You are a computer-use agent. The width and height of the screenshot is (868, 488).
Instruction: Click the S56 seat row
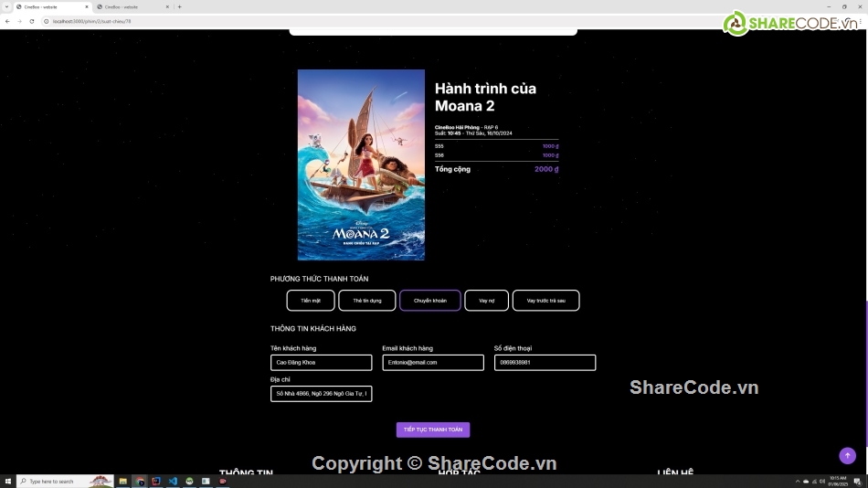click(x=496, y=155)
